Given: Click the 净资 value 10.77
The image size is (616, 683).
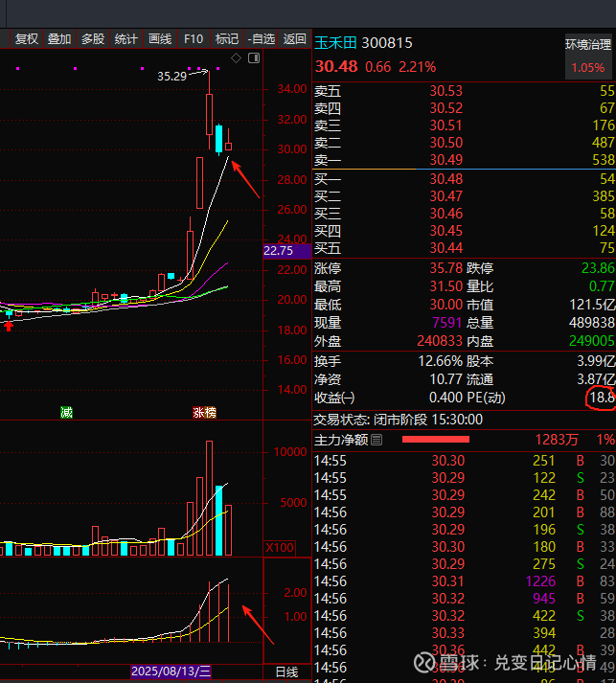Looking at the screenshot, I should click(x=446, y=379).
